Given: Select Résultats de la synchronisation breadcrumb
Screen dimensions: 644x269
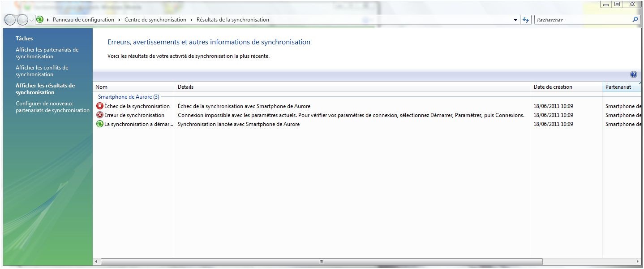Looking at the screenshot, I should pos(233,20).
